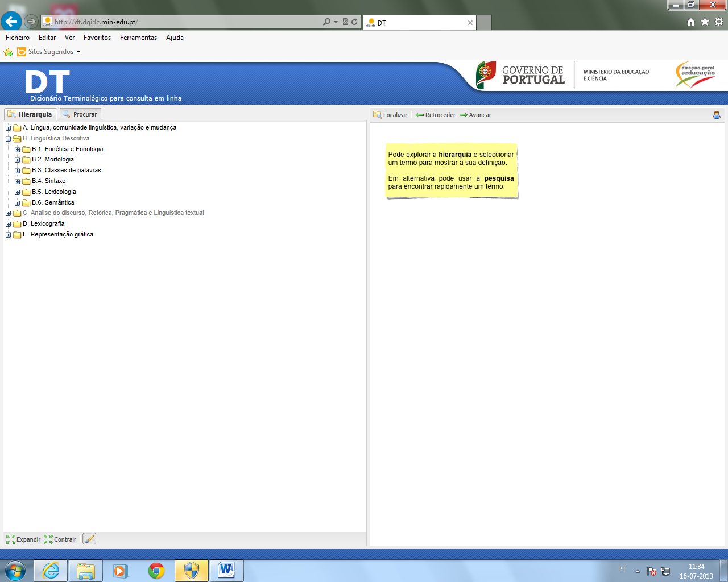Click the Localizar button
This screenshot has width=728, height=582.
click(390, 115)
